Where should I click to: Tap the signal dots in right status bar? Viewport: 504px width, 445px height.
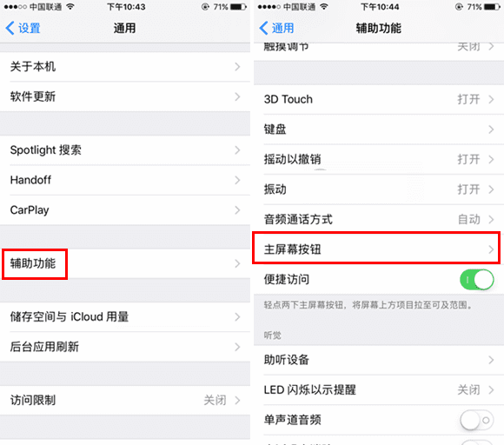pos(269,7)
